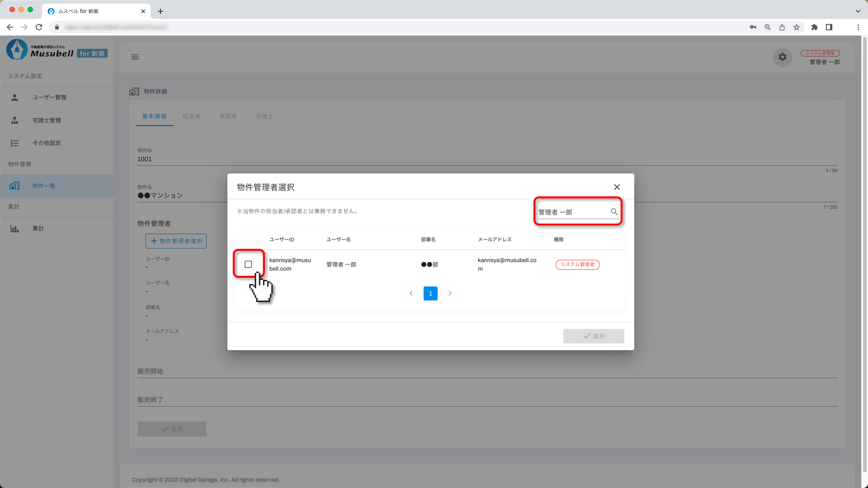Check the checkbox for 管理者 一郎 row
This screenshot has width=868, height=488.
[248, 264]
